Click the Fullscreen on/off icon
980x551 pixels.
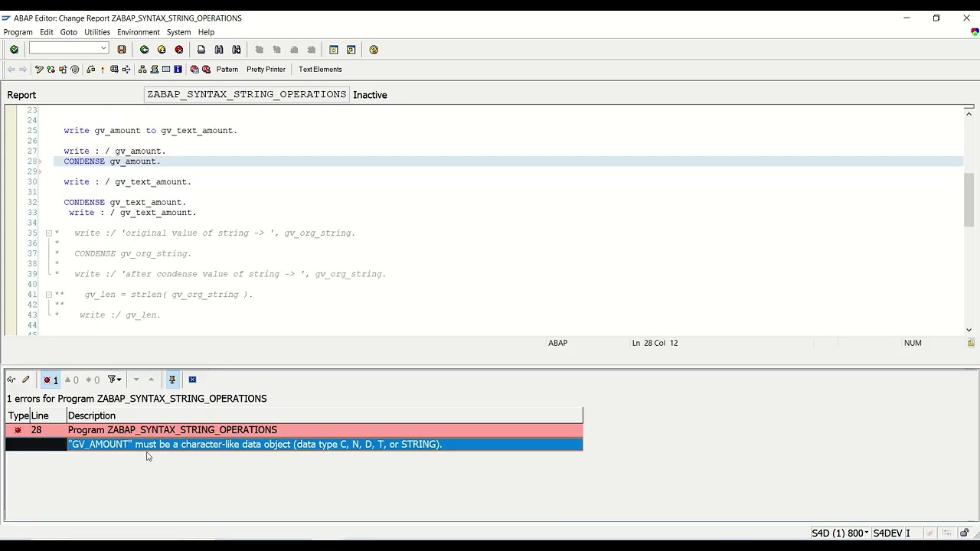click(x=166, y=70)
